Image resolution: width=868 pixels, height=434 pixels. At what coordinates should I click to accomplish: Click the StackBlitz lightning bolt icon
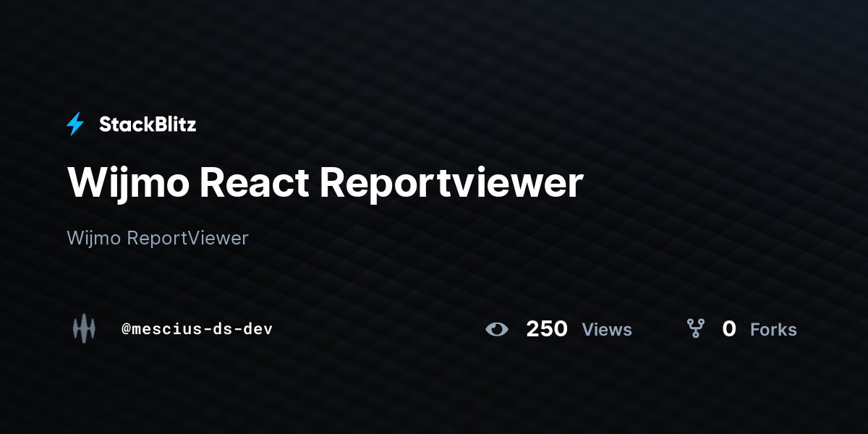pos(75,124)
